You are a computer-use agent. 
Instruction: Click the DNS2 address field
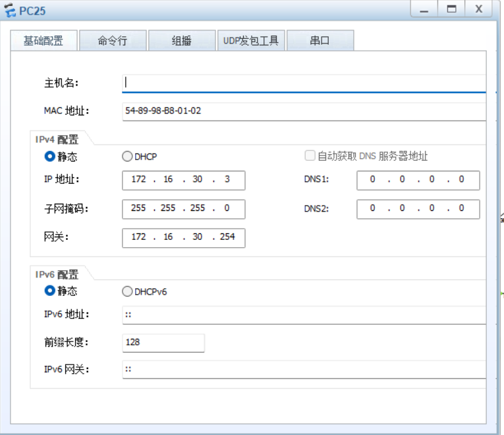point(418,210)
